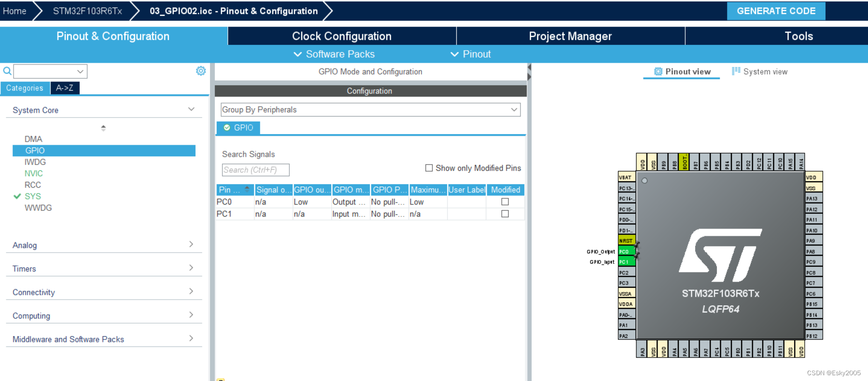Switch to Clock Configuration tab
Image resolution: width=868 pixels, height=381 pixels.
(x=342, y=36)
